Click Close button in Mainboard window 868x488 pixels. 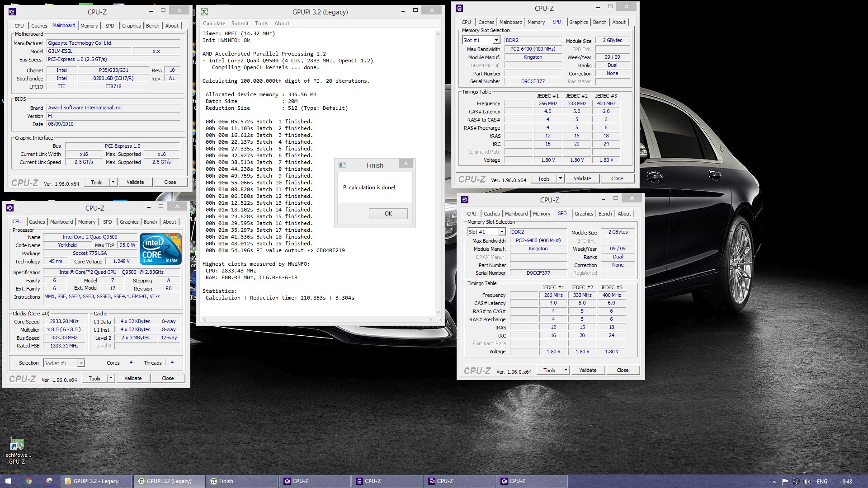[x=170, y=182]
